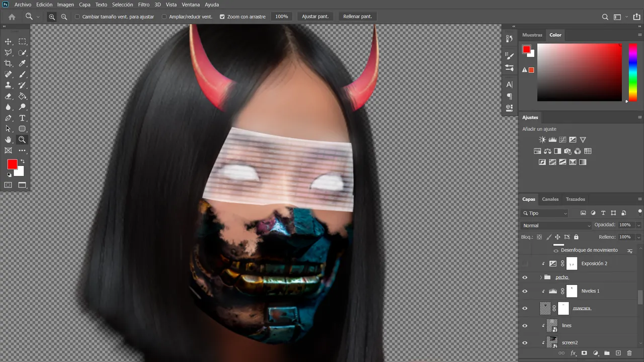644x362 pixels.
Task: Open the Filtro menu
Action: point(144,5)
